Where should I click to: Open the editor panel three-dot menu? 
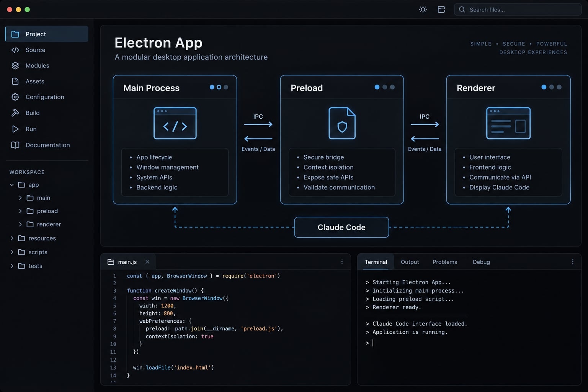[x=342, y=262]
